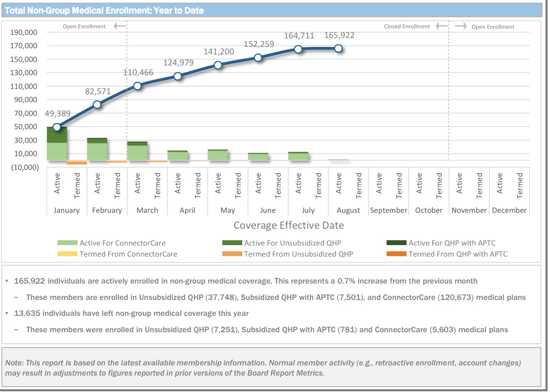Click the left arrow next to top-left Open Enrollment

(x=119, y=27)
